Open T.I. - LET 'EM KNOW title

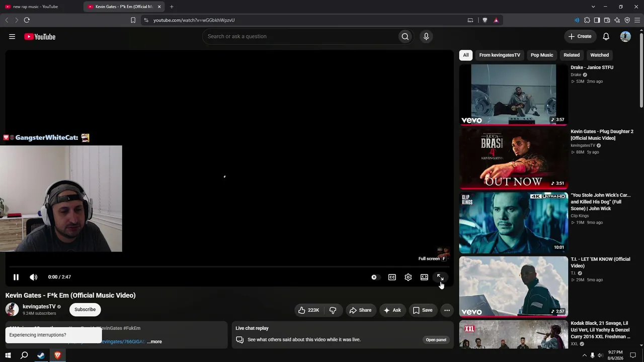click(600, 262)
